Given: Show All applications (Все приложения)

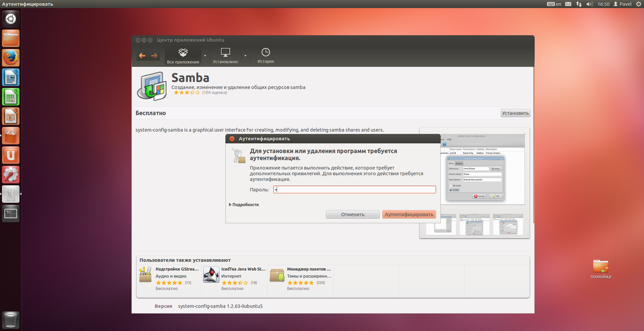Looking at the screenshot, I should 183,56.
